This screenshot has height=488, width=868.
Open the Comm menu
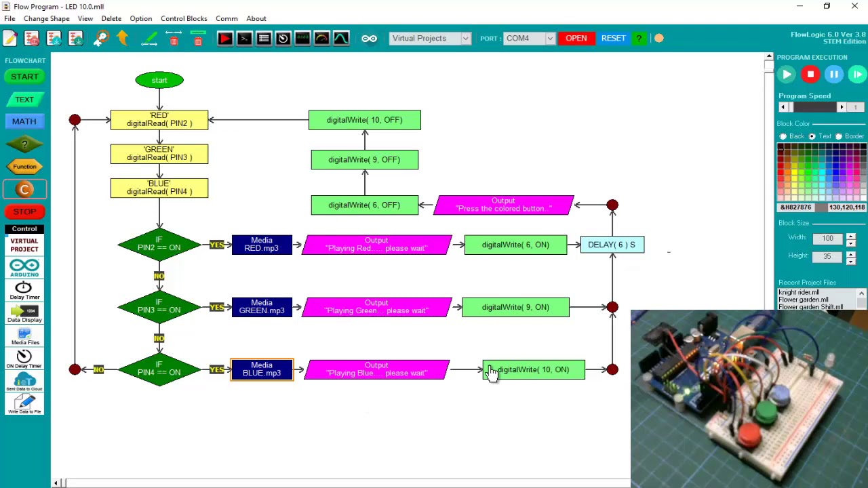click(226, 18)
